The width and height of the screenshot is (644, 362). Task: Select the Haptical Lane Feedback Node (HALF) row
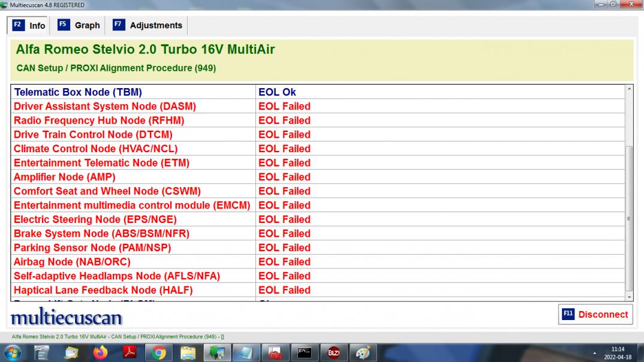tap(318, 290)
